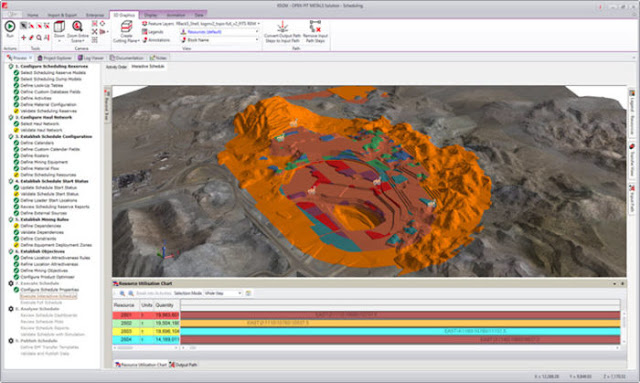Image resolution: width=640 pixels, height=383 pixels.
Task: Open the Project Explorer tab
Action: pyautogui.click(x=55, y=58)
